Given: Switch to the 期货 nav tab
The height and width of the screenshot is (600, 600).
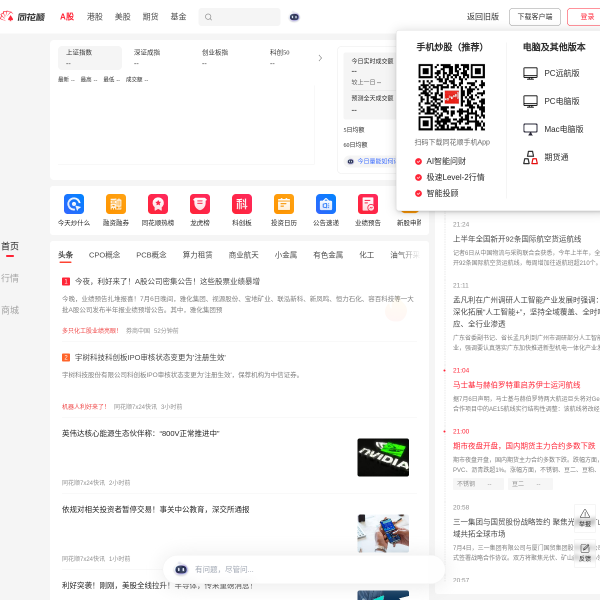Looking at the screenshot, I should tap(150, 17).
